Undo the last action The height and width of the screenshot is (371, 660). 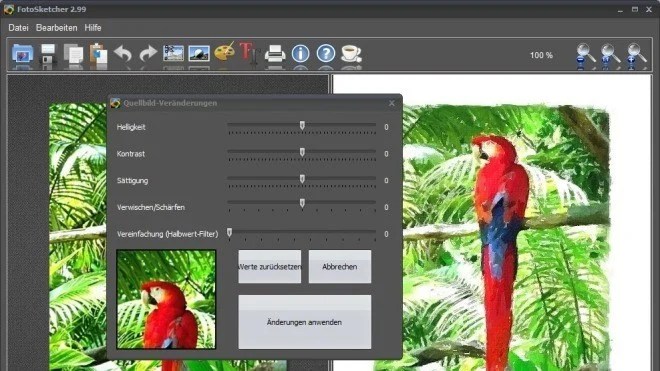tap(123, 54)
